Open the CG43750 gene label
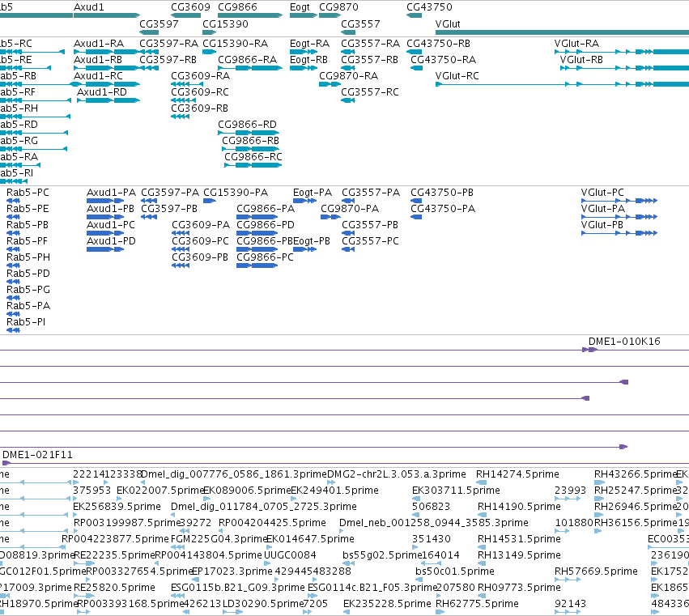Viewport: 689px width, 616px height. [x=429, y=7]
